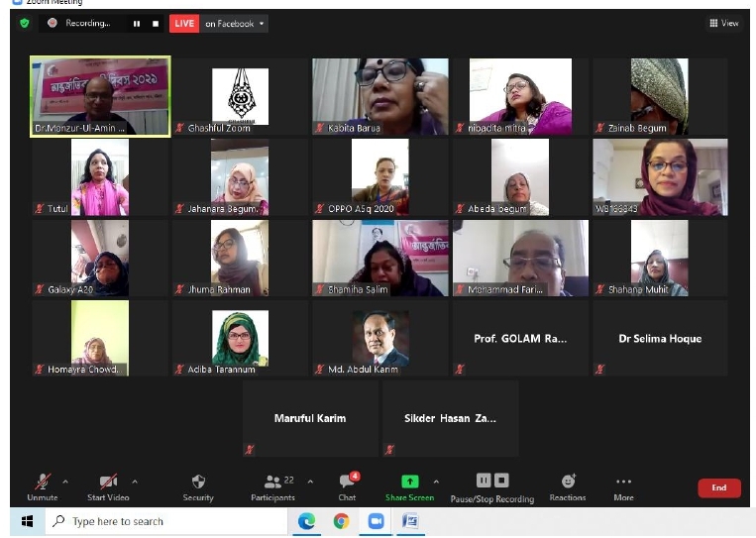The image size is (756, 538).
Task: Open the 'on Facebook' live dropdown
Action: click(234, 24)
